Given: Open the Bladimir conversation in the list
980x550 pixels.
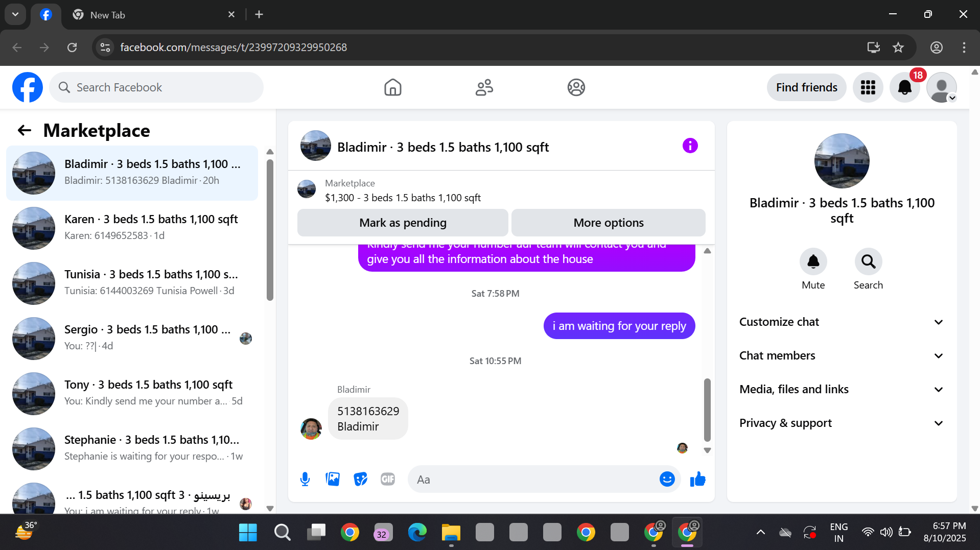Looking at the screenshot, I should click(132, 173).
